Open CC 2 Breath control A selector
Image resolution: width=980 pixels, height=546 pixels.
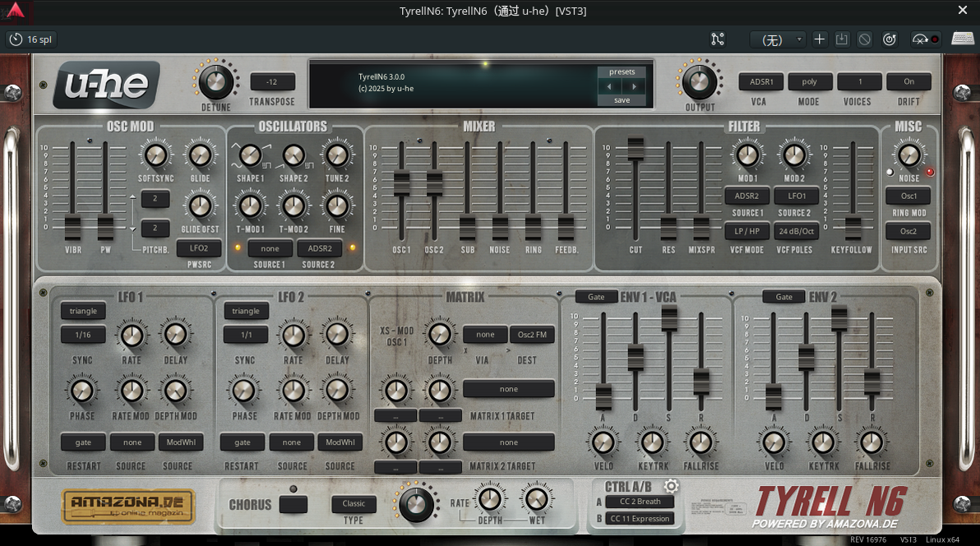[x=640, y=502]
